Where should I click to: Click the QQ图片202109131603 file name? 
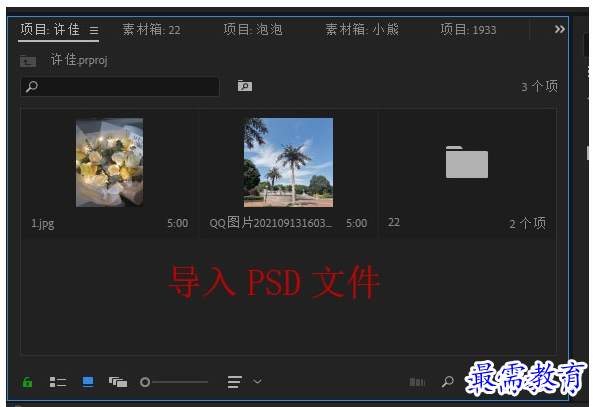click(x=271, y=223)
